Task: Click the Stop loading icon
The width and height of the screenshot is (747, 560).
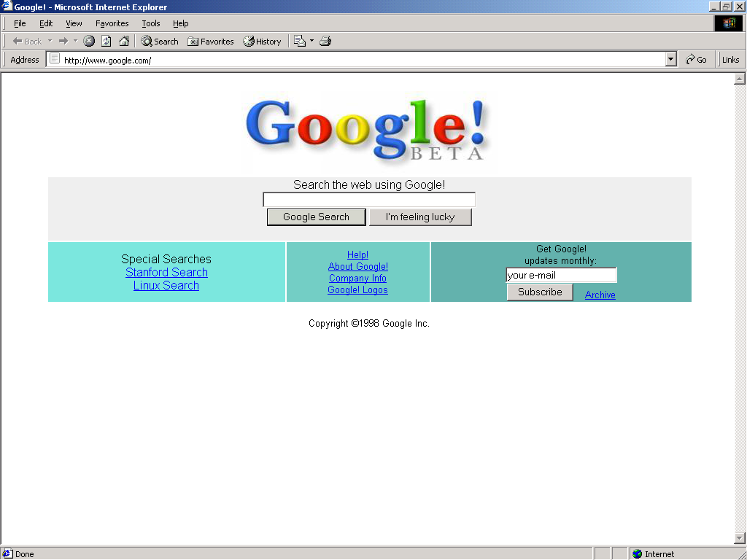Action: click(x=88, y=41)
